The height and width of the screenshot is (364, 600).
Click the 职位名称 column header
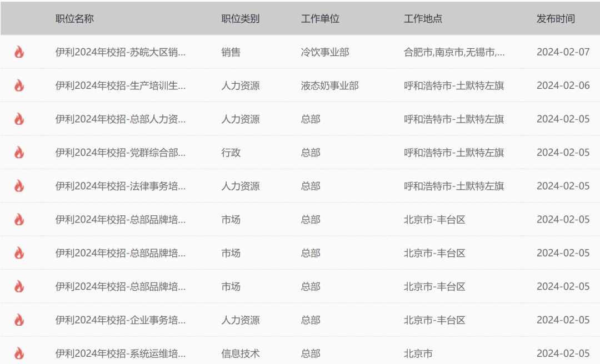point(74,19)
